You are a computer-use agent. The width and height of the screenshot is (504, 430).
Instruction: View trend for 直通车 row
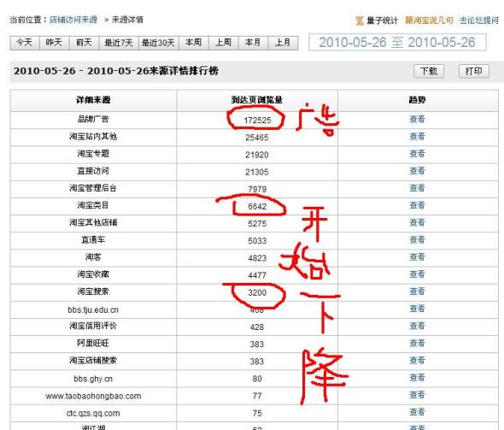click(417, 239)
